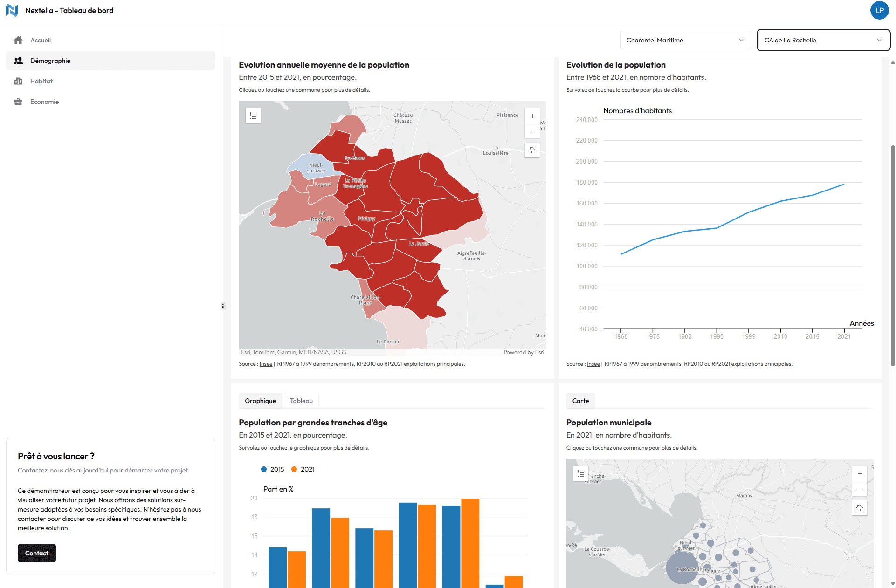Click the page vertical scrollbar
896x588 pixels.
tap(893, 256)
